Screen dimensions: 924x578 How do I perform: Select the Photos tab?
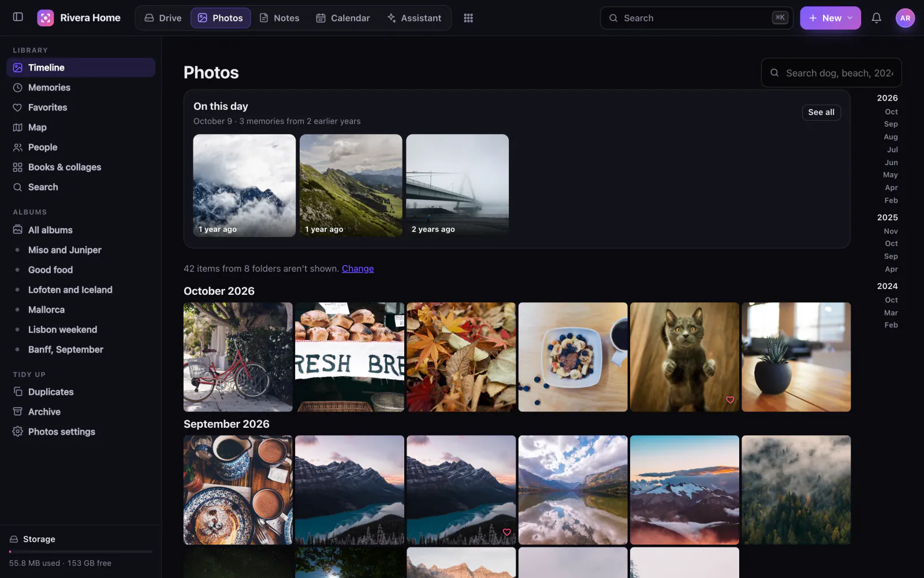[221, 18]
